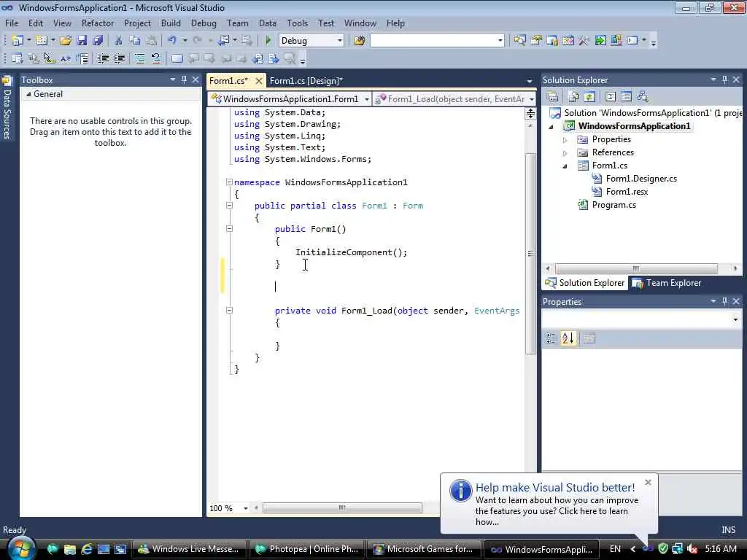Refresh the Solution Explorer tree
This screenshot has width=747, height=560.
(x=589, y=97)
